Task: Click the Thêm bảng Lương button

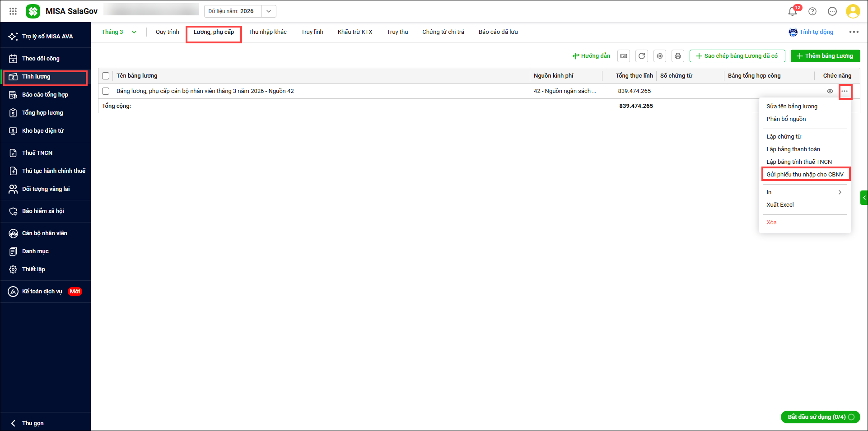Action: pyautogui.click(x=825, y=56)
